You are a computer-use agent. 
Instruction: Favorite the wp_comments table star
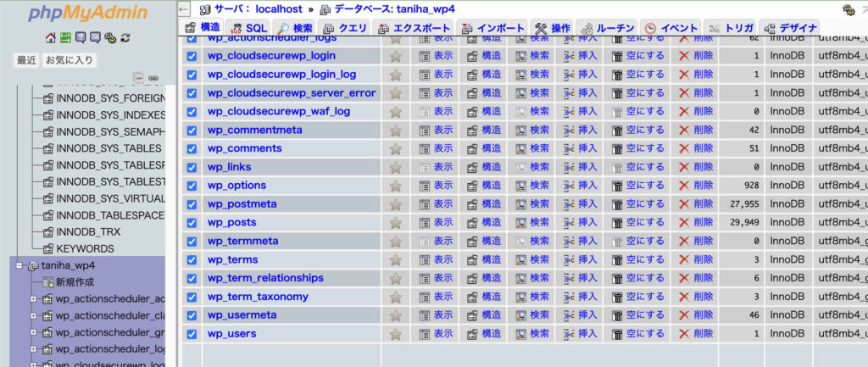tap(395, 148)
